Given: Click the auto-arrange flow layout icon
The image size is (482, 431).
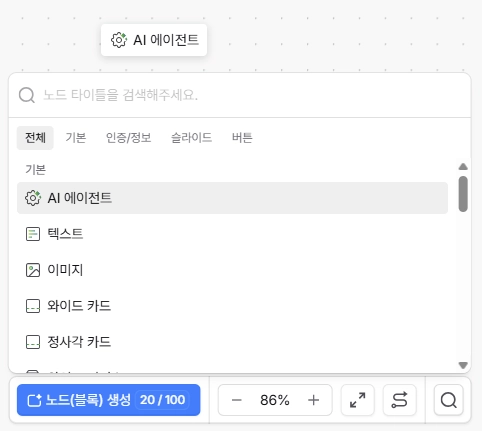Looking at the screenshot, I should [x=400, y=400].
